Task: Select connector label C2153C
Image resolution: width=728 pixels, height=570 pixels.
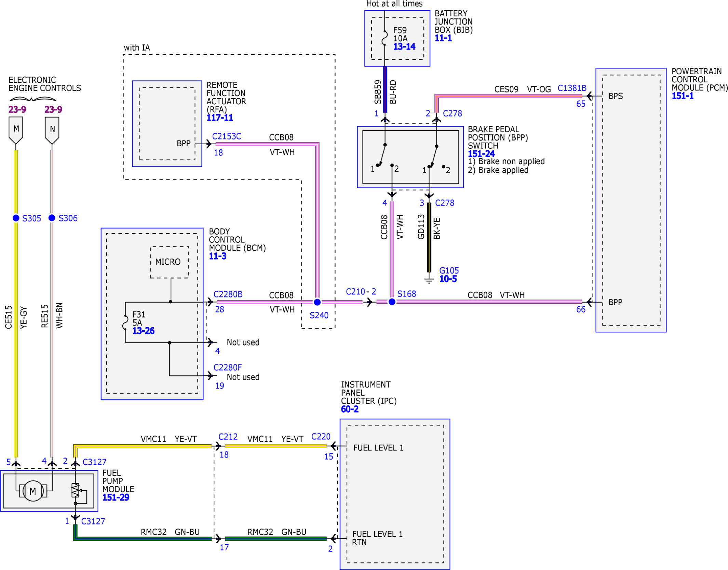Action: [227, 136]
